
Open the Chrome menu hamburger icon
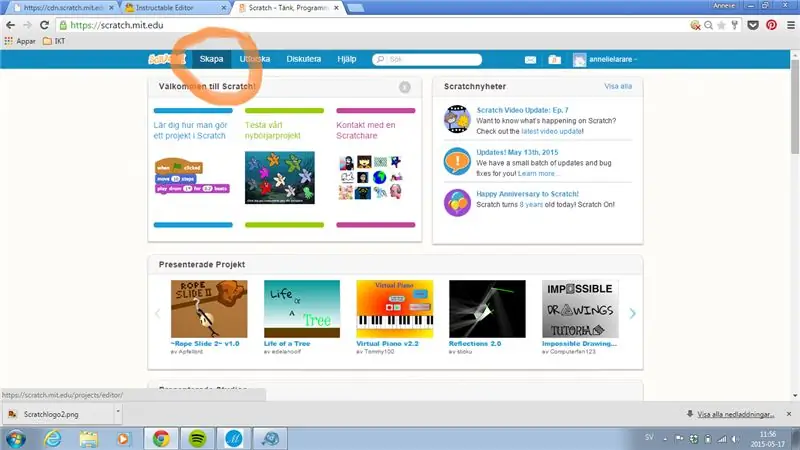click(x=791, y=25)
